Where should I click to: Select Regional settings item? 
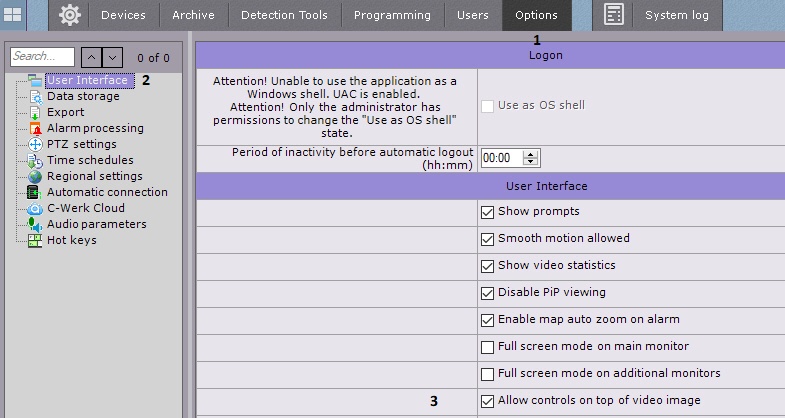click(x=94, y=176)
